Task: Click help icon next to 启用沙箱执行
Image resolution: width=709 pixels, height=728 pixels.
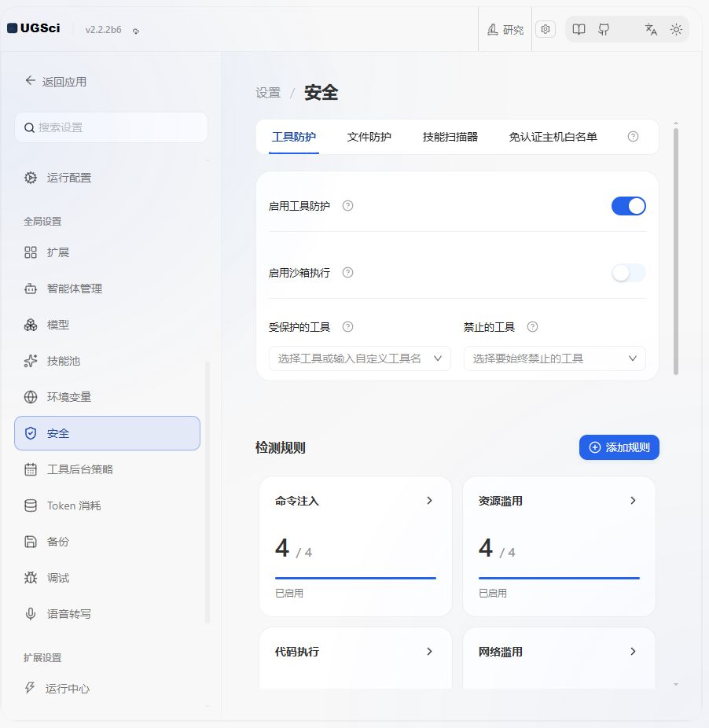Action: tap(347, 273)
